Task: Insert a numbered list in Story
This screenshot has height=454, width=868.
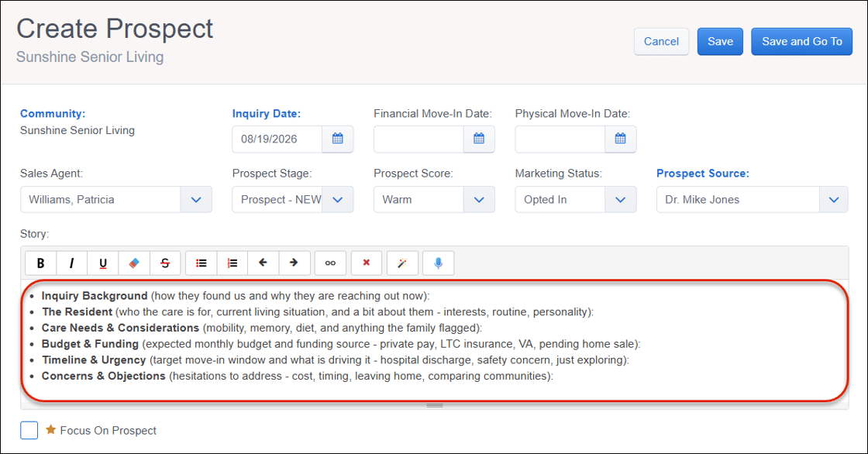Action: pyautogui.click(x=232, y=263)
